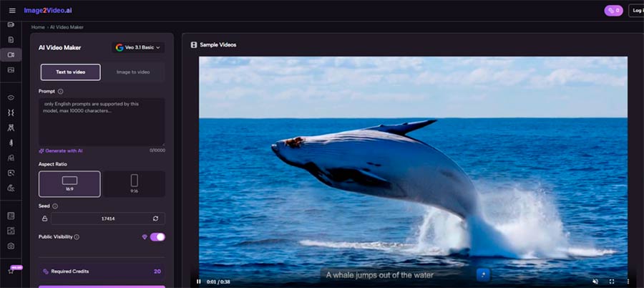Randomize the seed with refresh icon
The image size is (644, 288).
click(155, 219)
